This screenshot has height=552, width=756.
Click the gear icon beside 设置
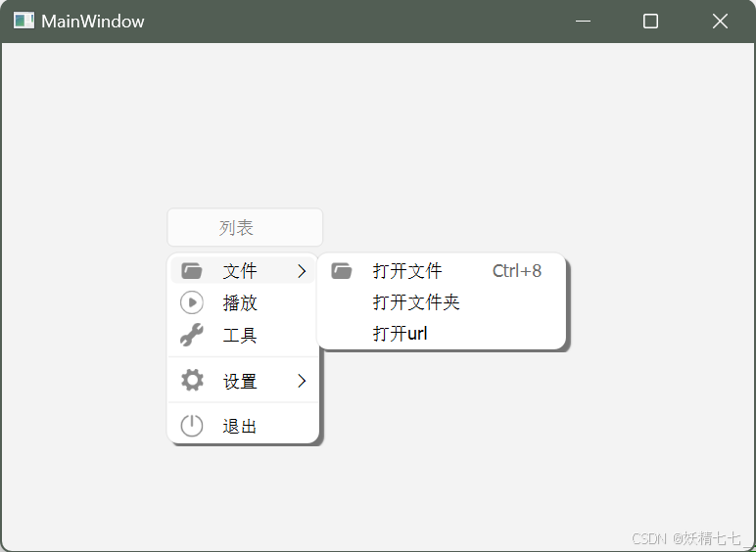tap(192, 381)
